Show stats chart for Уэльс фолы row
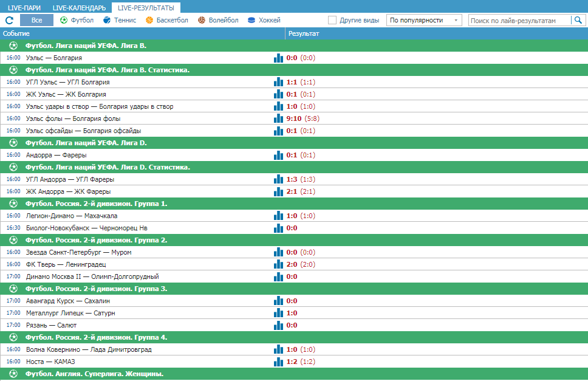This screenshot has height=381, width=588. pyautogui.click(x=278, y=118)
